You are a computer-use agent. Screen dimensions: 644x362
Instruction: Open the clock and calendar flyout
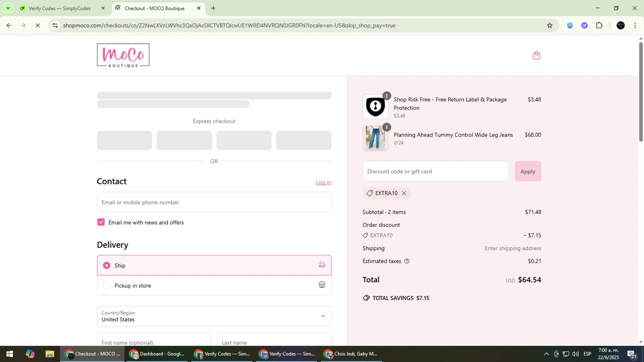coord(608,354)
